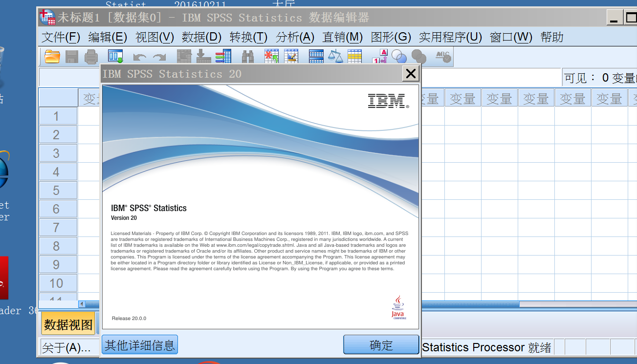Open the 转换(T) menu
This screenshot has width=637, height=364.
pos(248,37)
